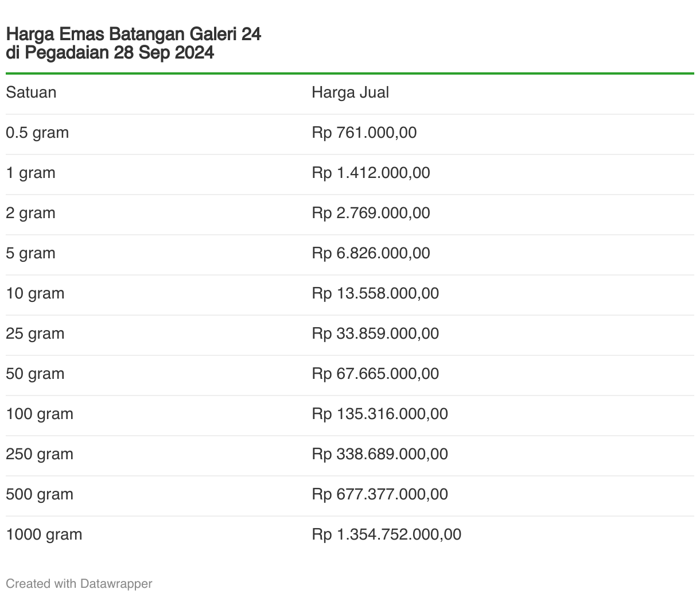
Task: Click the 25 gram unit cell
Action: (35, 334)
